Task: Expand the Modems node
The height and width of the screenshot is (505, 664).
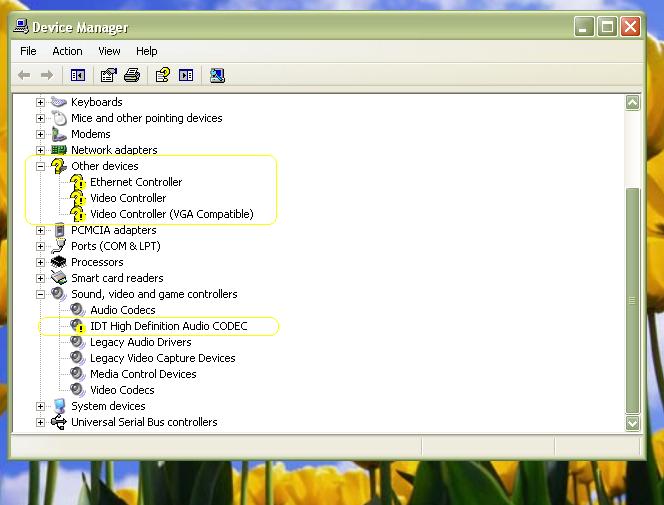Action: (40, 134)
